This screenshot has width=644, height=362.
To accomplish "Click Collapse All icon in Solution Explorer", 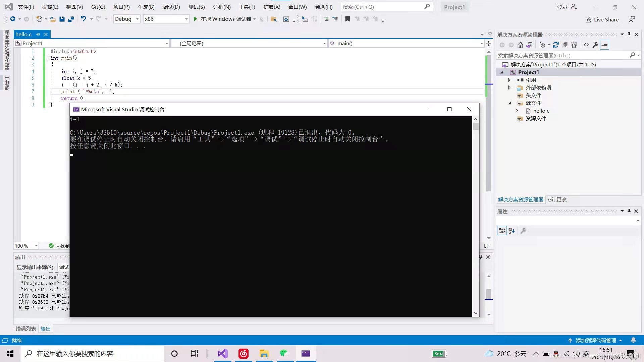I will 565,45.
